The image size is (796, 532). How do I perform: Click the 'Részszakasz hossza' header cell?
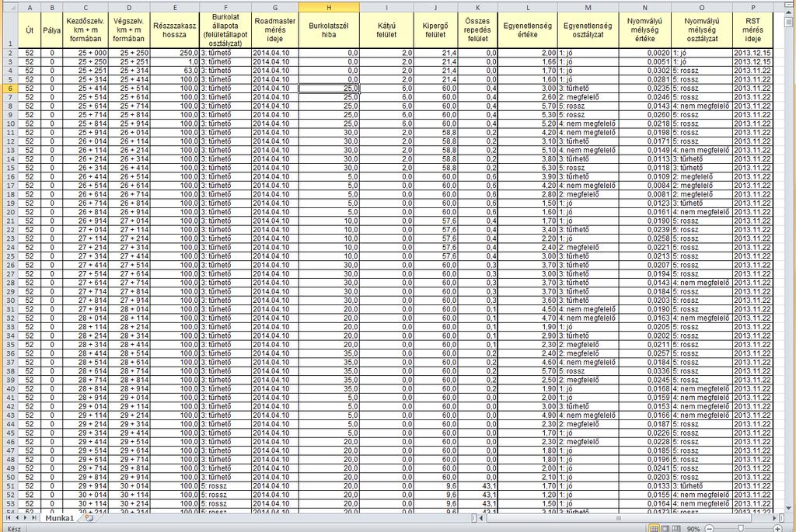pyautogui.click(x=175, y=30)
